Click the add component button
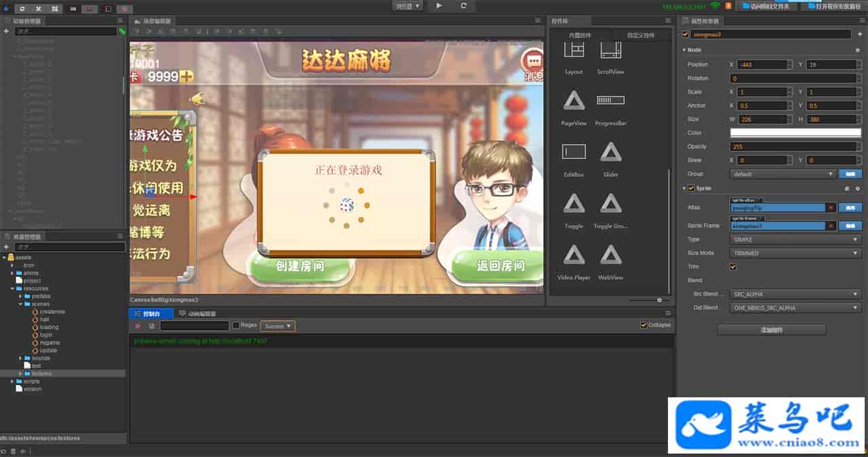The width and height of the screenshot is (868, 457). [771, 330]
